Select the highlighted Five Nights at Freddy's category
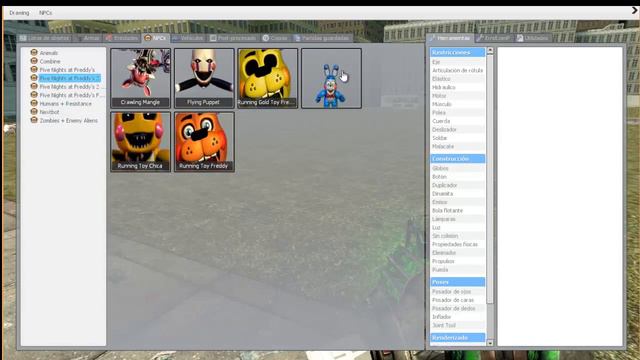The image size is (640, 360). pos(69,78)
